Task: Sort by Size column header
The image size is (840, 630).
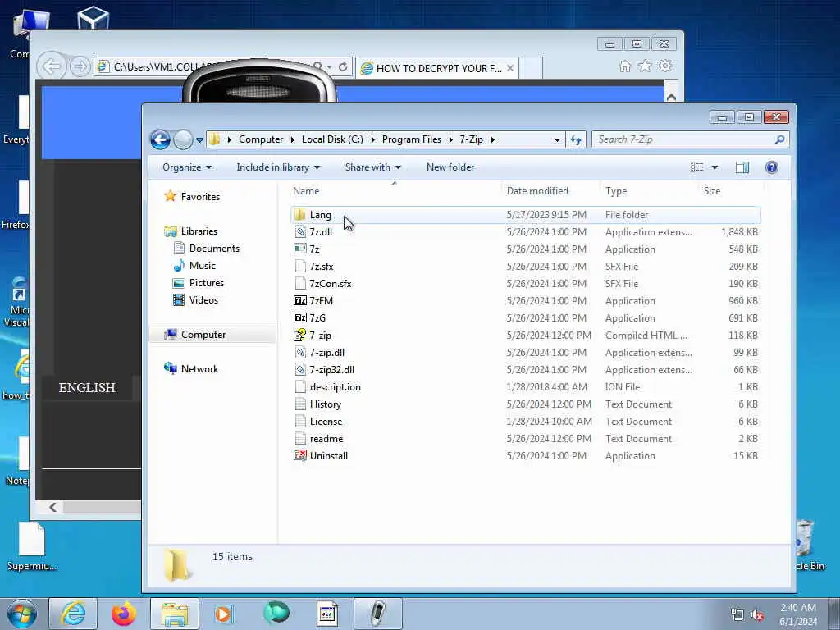Action: tap(711, 190)
